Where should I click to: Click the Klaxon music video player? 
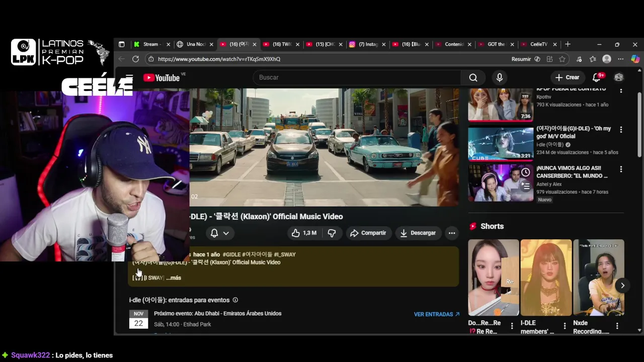pyautogui.click(x=324, y=147)
